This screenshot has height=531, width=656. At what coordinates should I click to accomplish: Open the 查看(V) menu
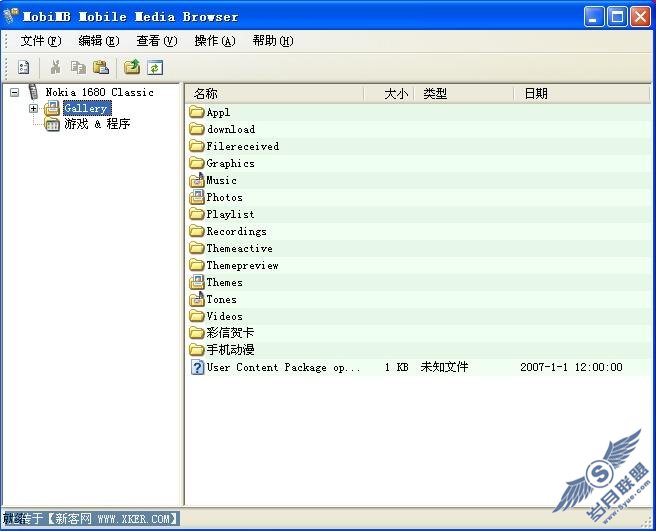[x=157, y=41]
